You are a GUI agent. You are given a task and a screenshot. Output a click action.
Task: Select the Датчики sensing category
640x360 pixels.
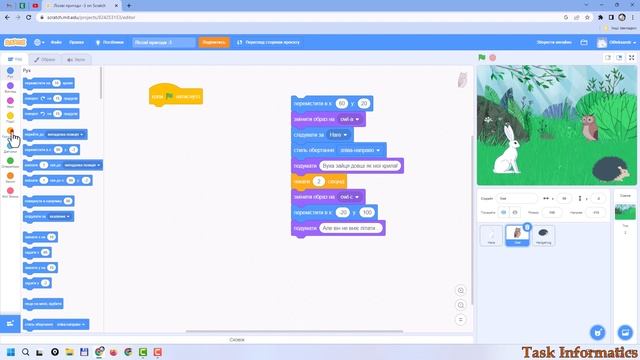coord(10,147)
